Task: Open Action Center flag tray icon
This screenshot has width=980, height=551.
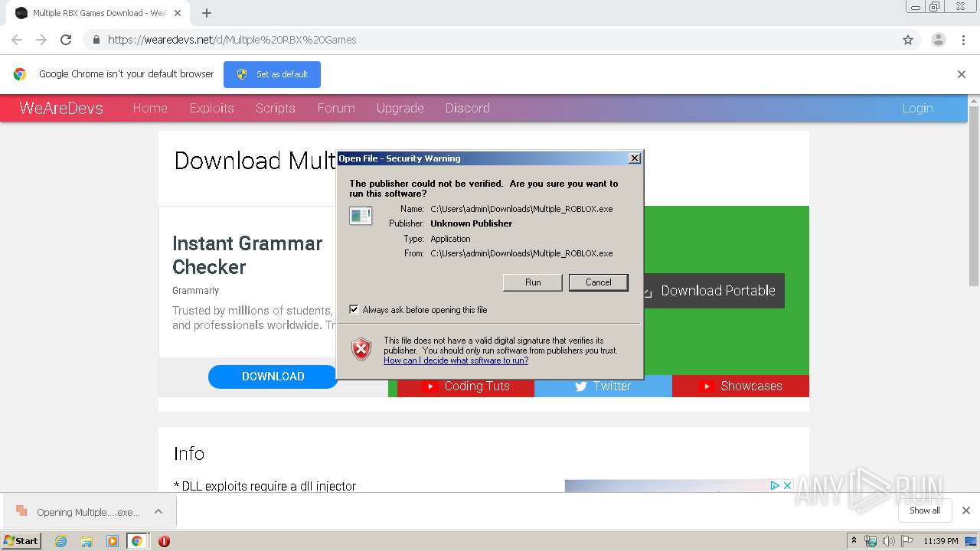Action: point(907,541)
